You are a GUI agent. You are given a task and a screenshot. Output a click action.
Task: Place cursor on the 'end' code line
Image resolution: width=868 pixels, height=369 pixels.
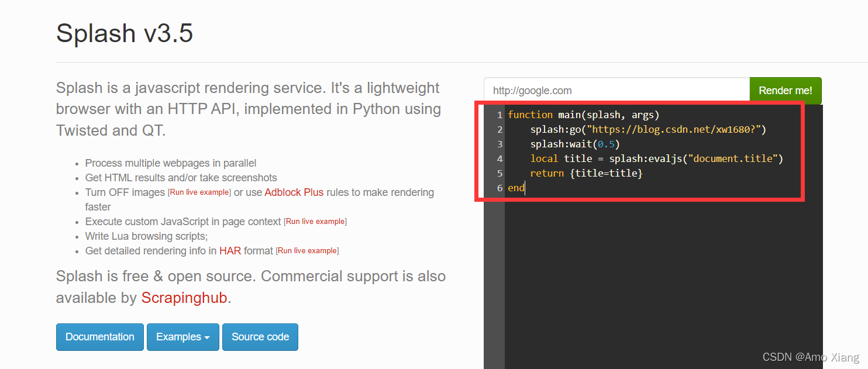pyautogui.click(x=516, y=188)
